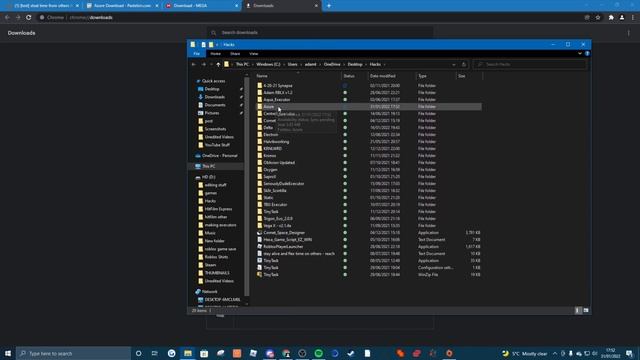Select the Electron folder row

click(369, 135)
